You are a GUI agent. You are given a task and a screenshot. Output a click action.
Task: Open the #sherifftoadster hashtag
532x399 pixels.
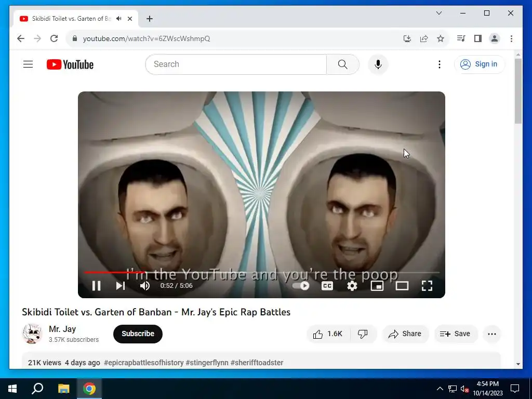[257, 362]
